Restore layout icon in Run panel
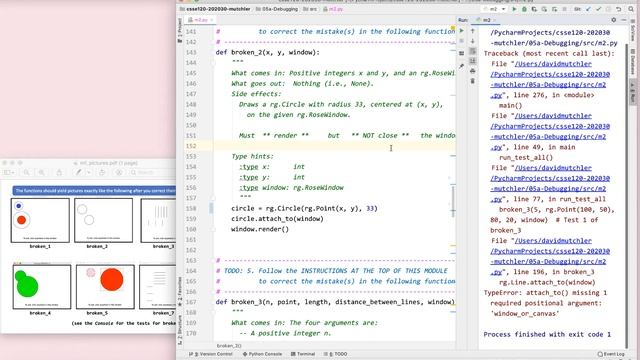This screenshot has height=360, width=640. pos(462,53)
